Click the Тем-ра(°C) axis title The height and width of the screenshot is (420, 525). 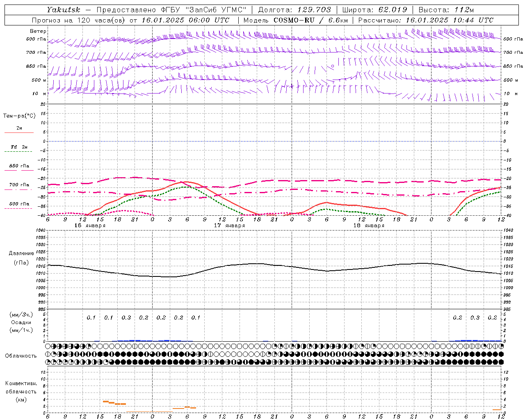tap(19, 116)
